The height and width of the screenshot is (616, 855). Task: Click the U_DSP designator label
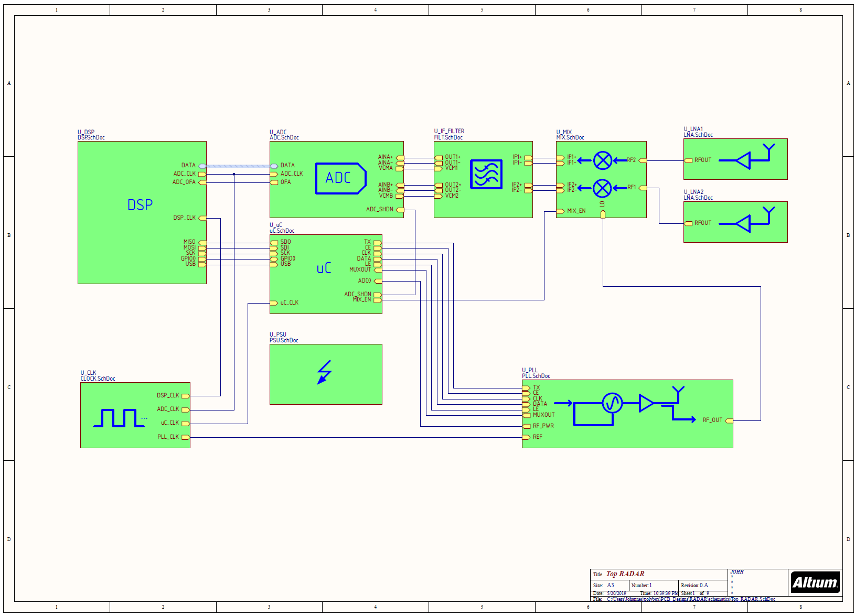(x=86, y=132)
